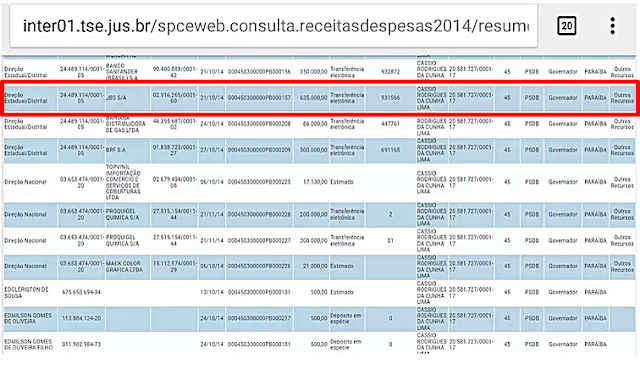Tap the inter01.tse.jus.br address bar
Image resolution: width=640 pixels, height=369 pixels.
[x=273, y=26]
